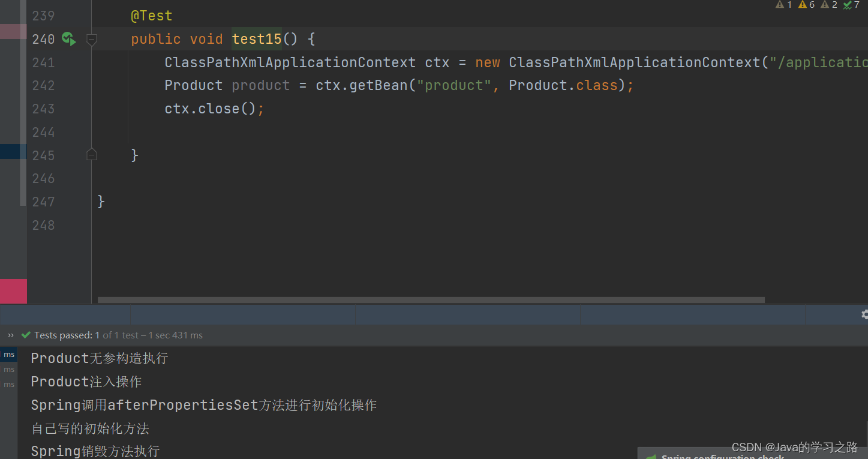Click line number 243 in the gutter

pos(43,109)
